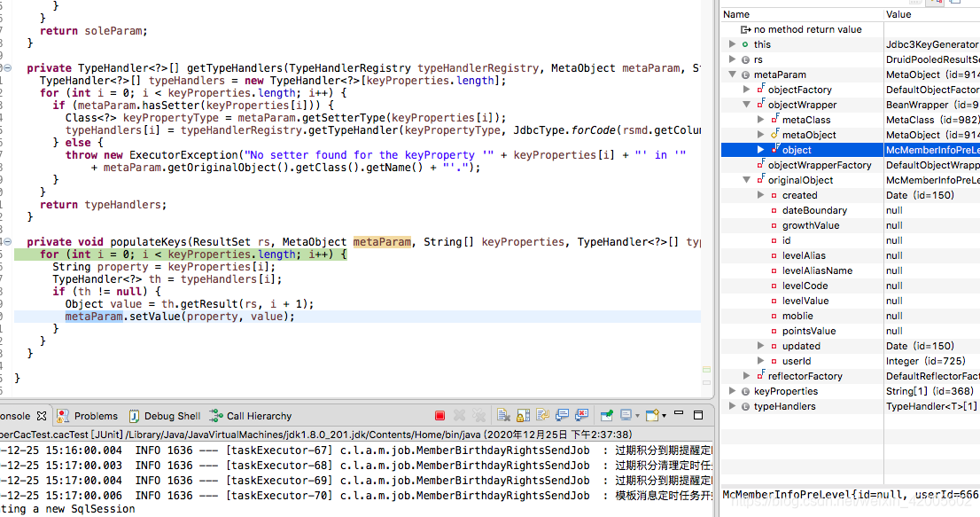Image resolution: width=980 pixels, height=517 pixels.
Task: Clear the console output
Action: (504, 415)
